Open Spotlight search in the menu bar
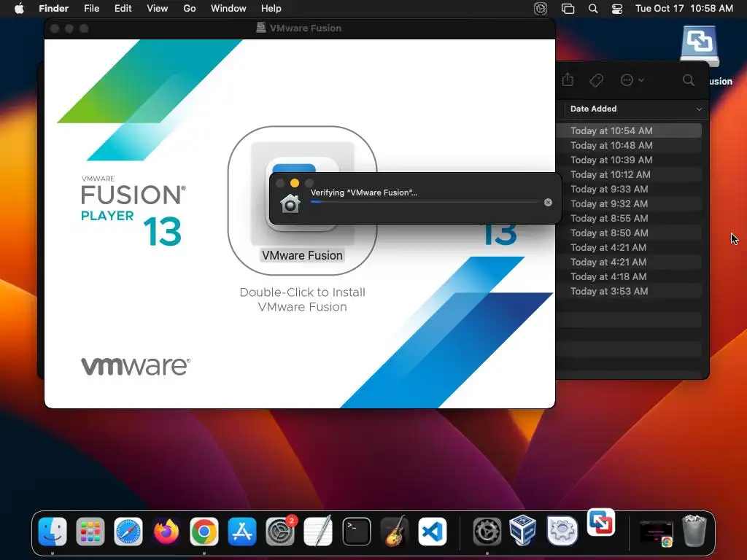The height and width of the screenshot is (560, 747). click(x=593, y=9)
